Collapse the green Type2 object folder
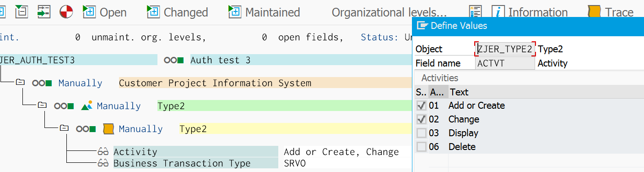The height and width of the screenshot is (172, 644). (42, 105)
